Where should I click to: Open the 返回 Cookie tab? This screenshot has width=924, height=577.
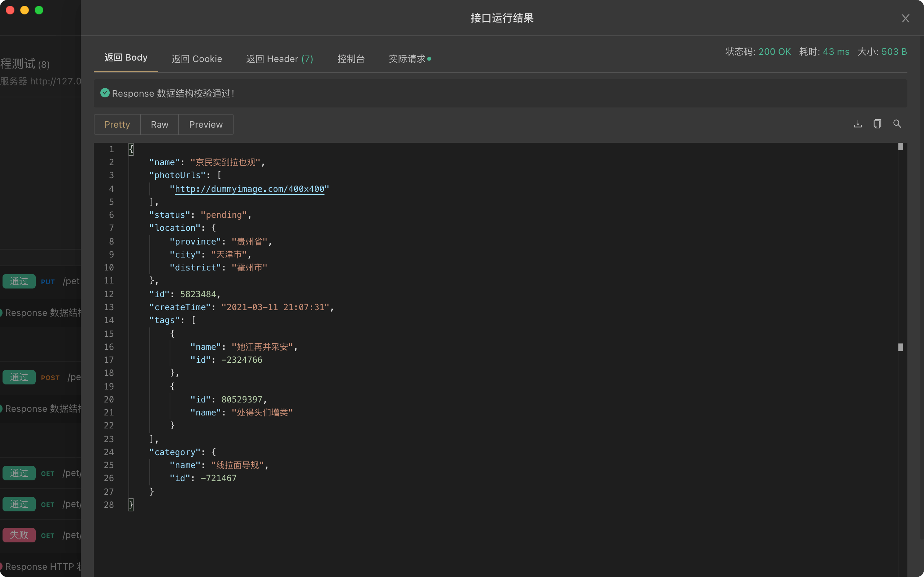click(197, 59)
